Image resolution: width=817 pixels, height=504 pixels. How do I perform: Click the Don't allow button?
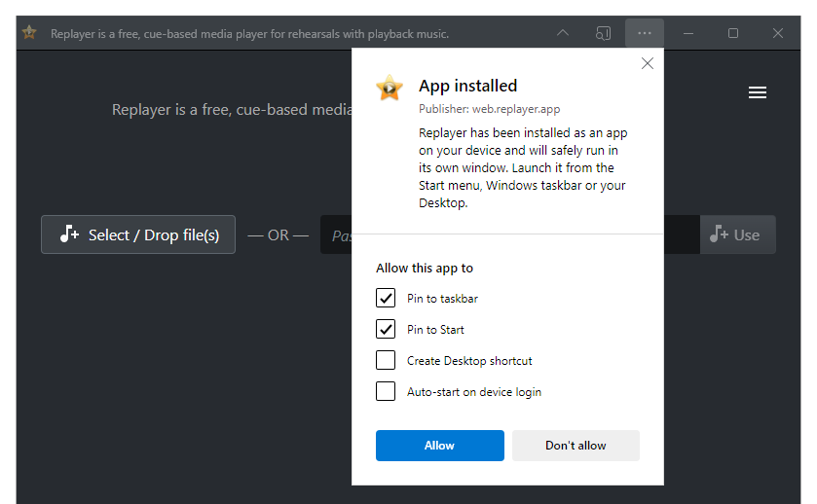tap(576, 446)
